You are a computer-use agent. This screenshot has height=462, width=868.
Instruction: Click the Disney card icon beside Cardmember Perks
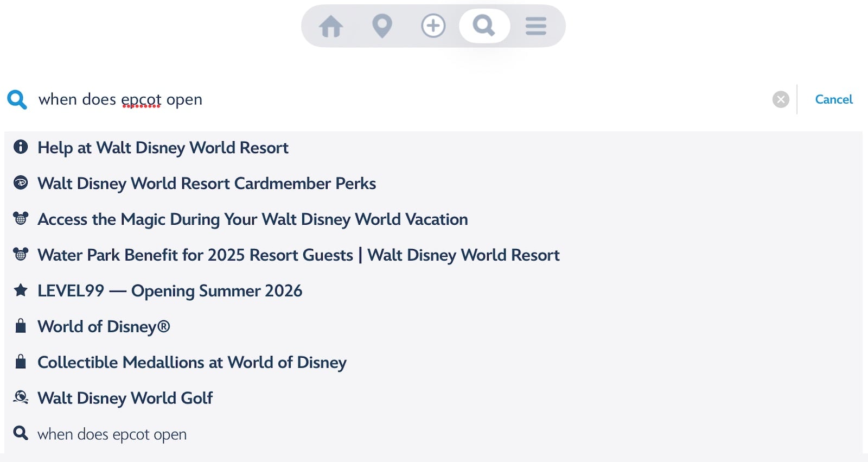(21, 183)
